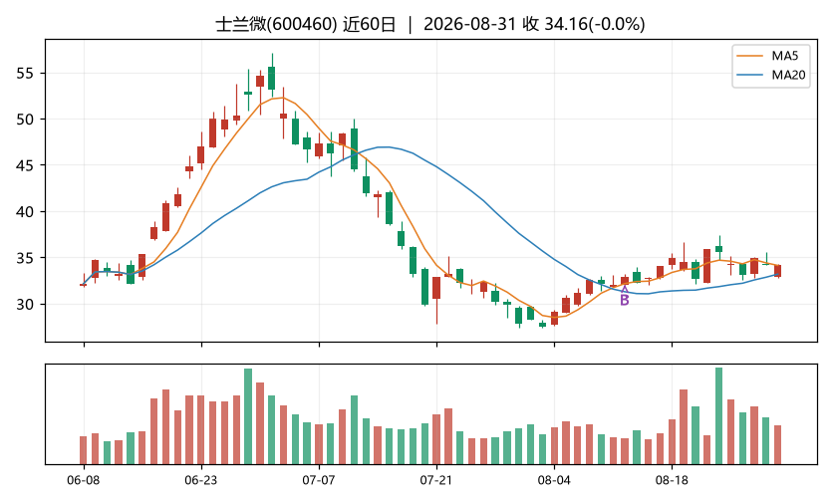
Task: Click the x-axis date 08-04
Action: coord(554,481)
